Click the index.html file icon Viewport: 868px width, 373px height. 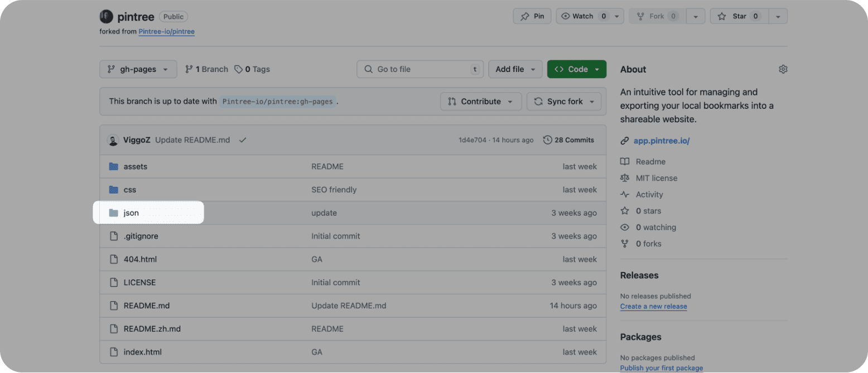(114, 352)
